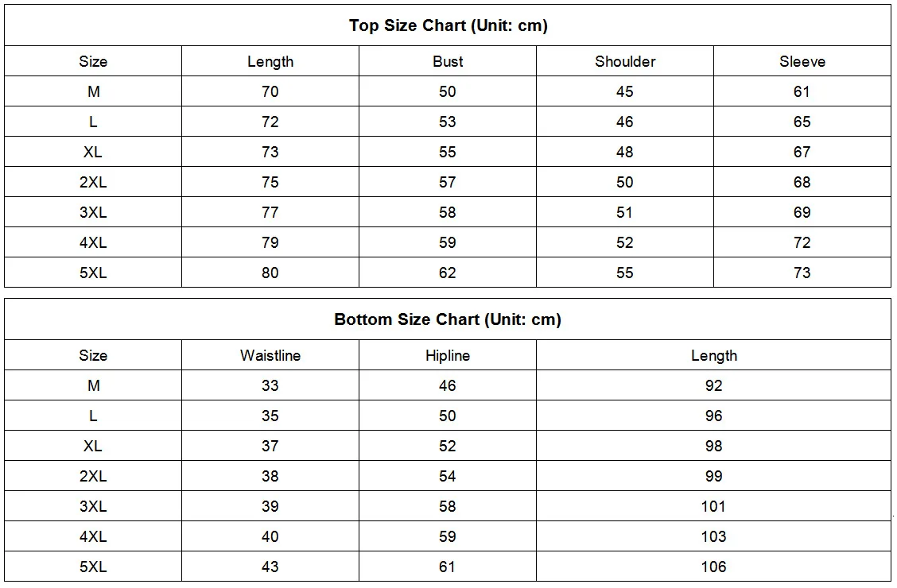897x588 pixels.
Task: Click the Top Size Chart title
Action: tap(448, 25)
